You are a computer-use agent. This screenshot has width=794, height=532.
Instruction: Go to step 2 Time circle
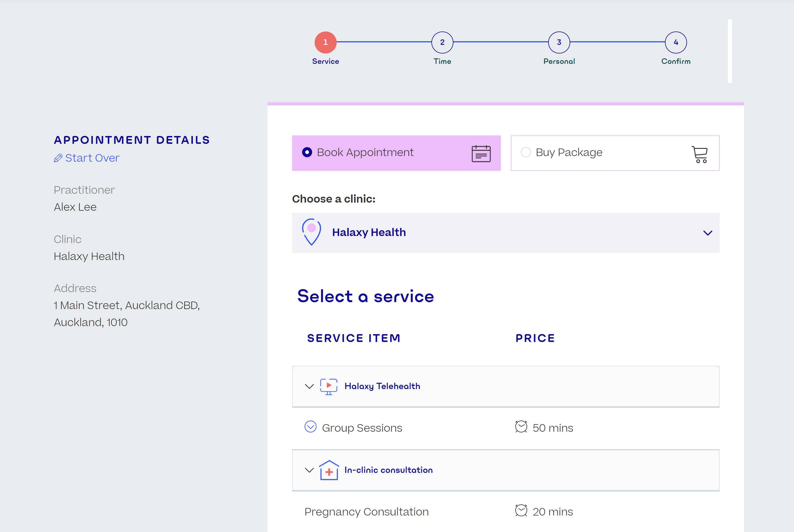click(442, 42)
